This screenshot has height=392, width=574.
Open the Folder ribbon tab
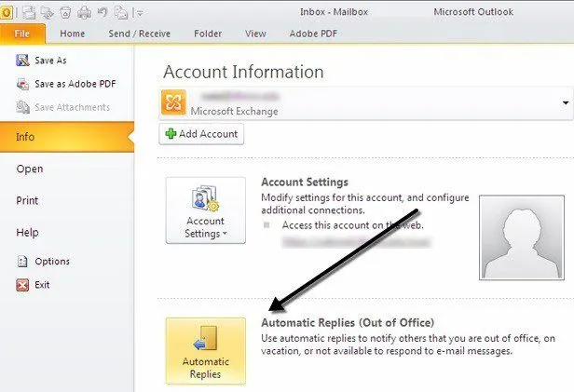(208, 34)
